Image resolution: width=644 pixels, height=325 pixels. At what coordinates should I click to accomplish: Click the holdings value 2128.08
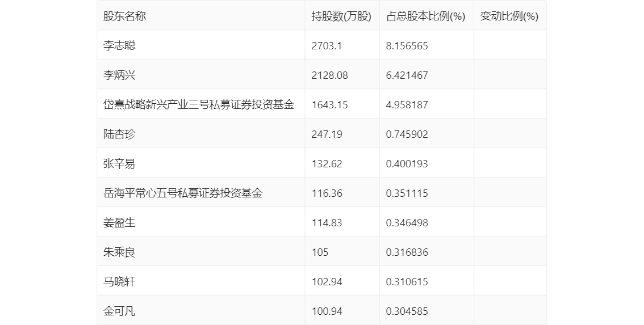330,75
